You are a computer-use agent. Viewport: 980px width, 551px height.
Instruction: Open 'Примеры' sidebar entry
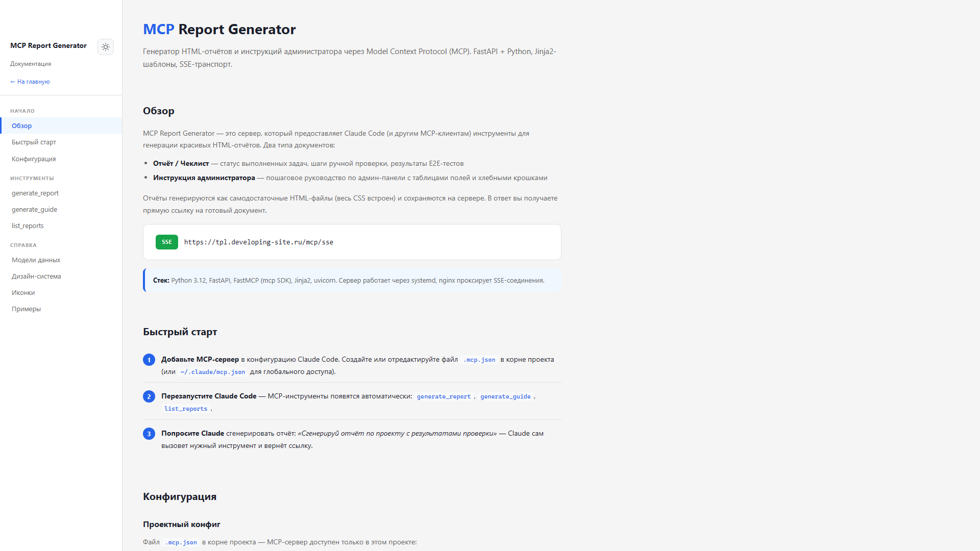27,309
